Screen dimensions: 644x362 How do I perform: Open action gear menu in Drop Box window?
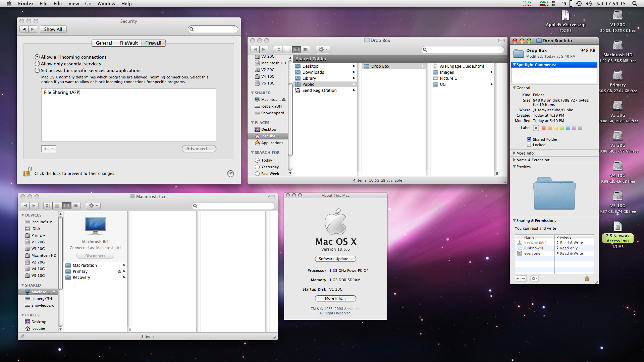[323, 50]
